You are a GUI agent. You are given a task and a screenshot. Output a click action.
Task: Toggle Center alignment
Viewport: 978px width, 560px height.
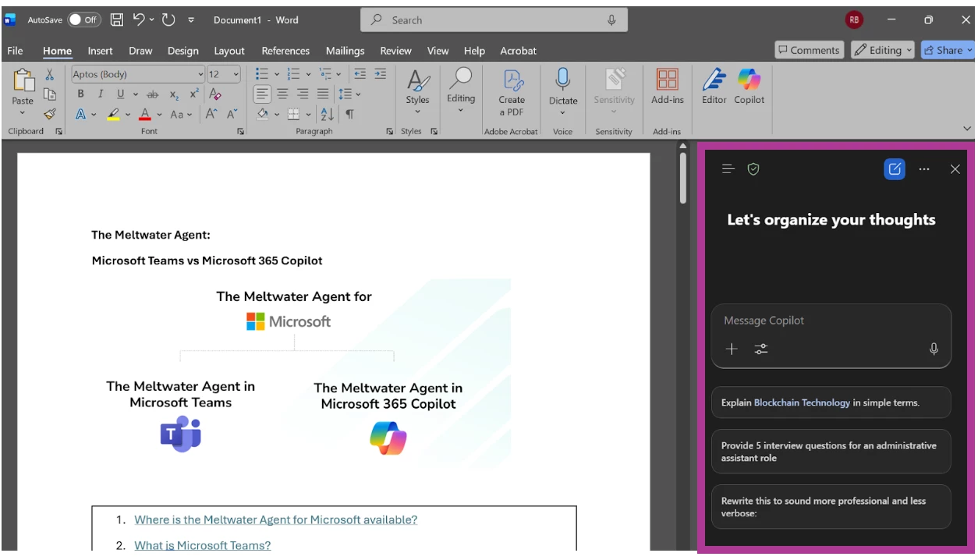[283, 94]
